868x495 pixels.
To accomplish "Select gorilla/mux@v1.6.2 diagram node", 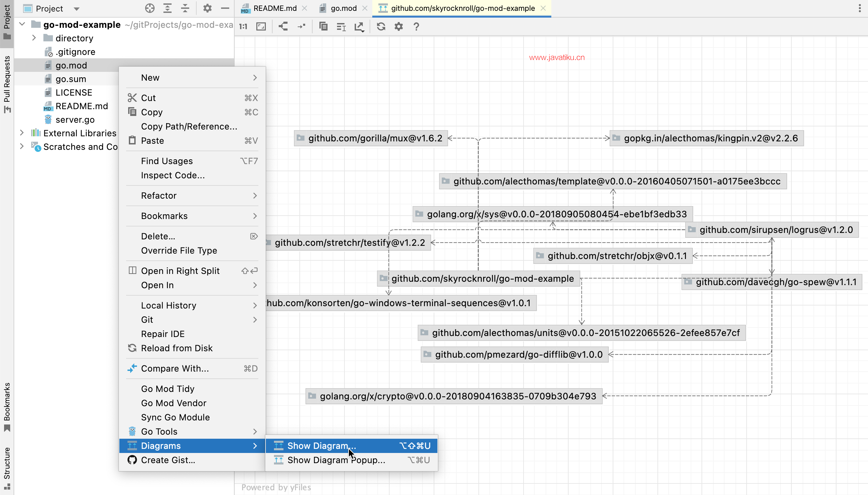I will pos(371,138).
